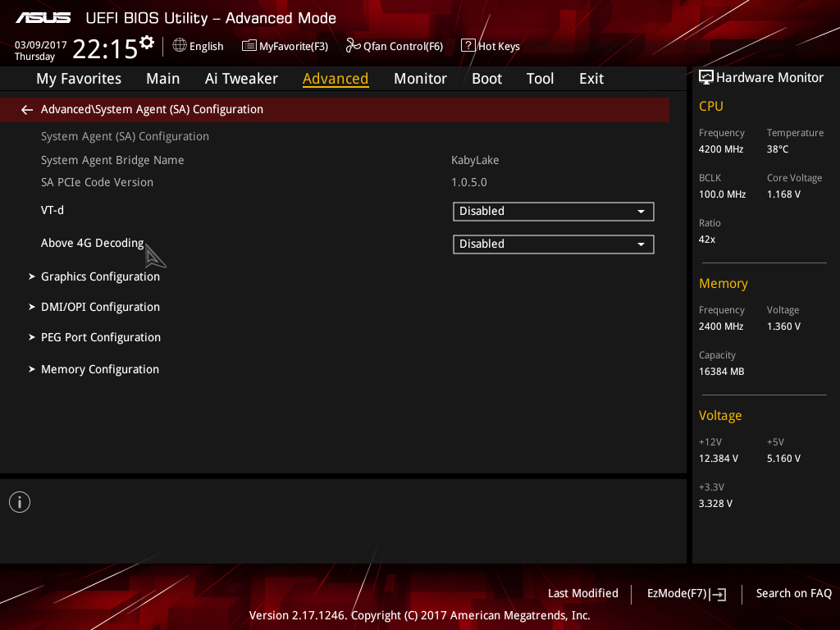Open the My Favorites tab
The image size is (840, 630).
pyautogui.click(x=79, y=79)
